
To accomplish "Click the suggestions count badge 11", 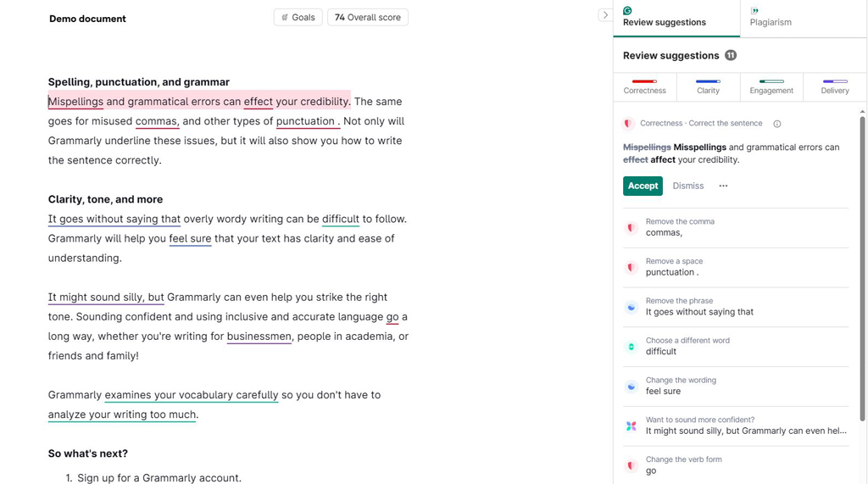I will [x=731, y=55].
